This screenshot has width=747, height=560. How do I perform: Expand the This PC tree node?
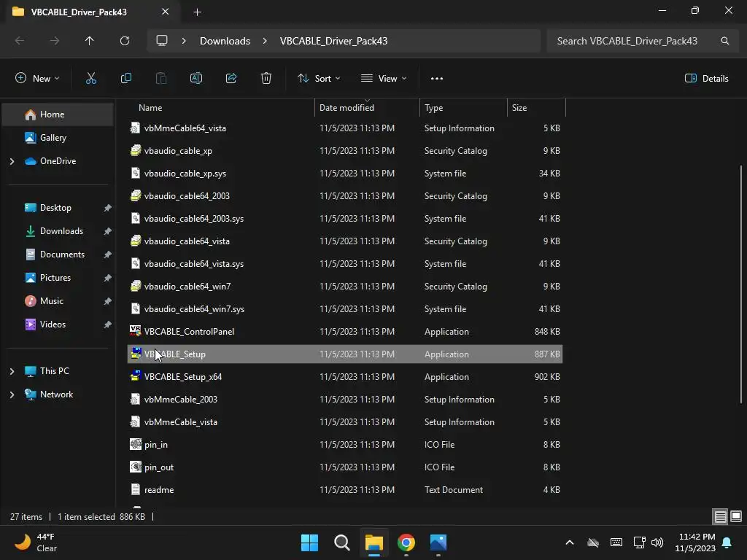click(x=12, y=371)
